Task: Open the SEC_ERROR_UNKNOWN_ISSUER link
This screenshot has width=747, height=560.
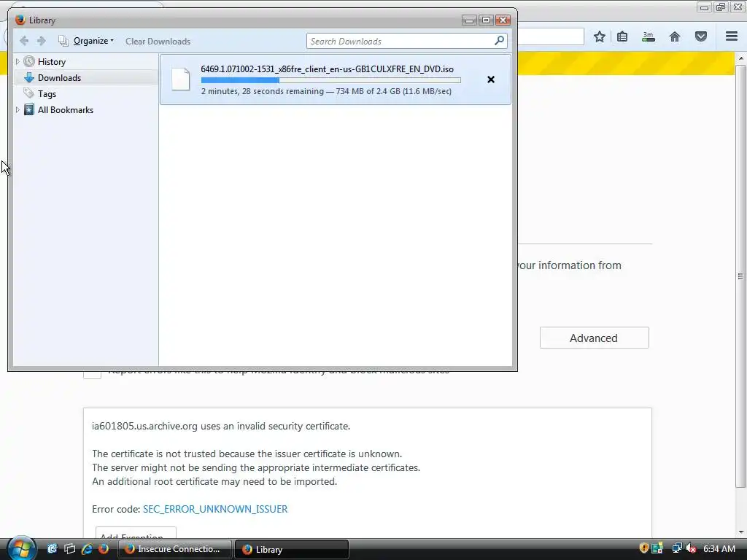Action: click(215, 509)
